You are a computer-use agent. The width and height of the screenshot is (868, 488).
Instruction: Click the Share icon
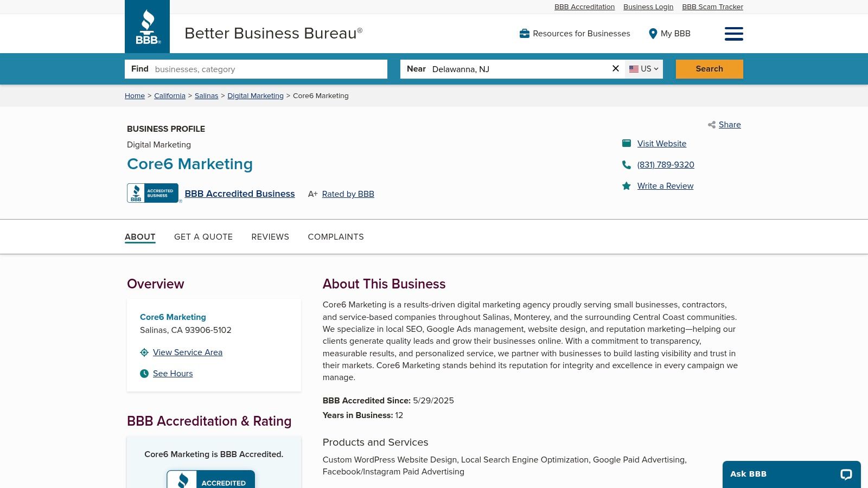[x=711, y=125]
